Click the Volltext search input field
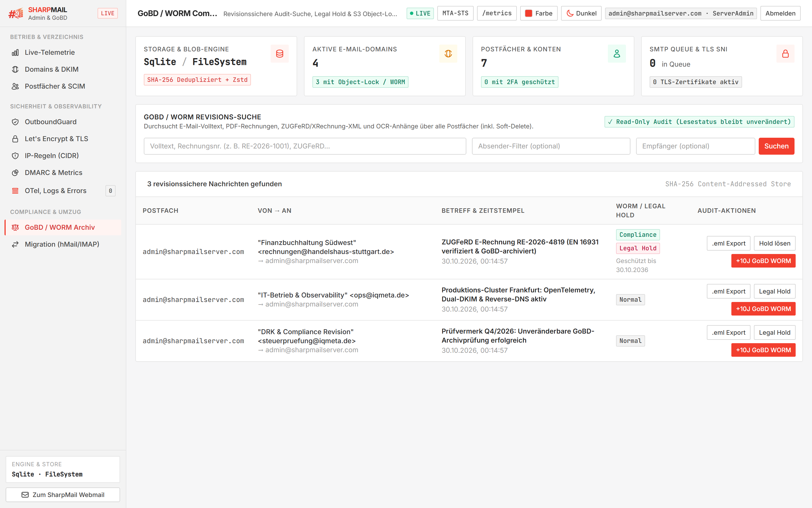This screenshot has width=812, height=508. [x=305, y=146]
